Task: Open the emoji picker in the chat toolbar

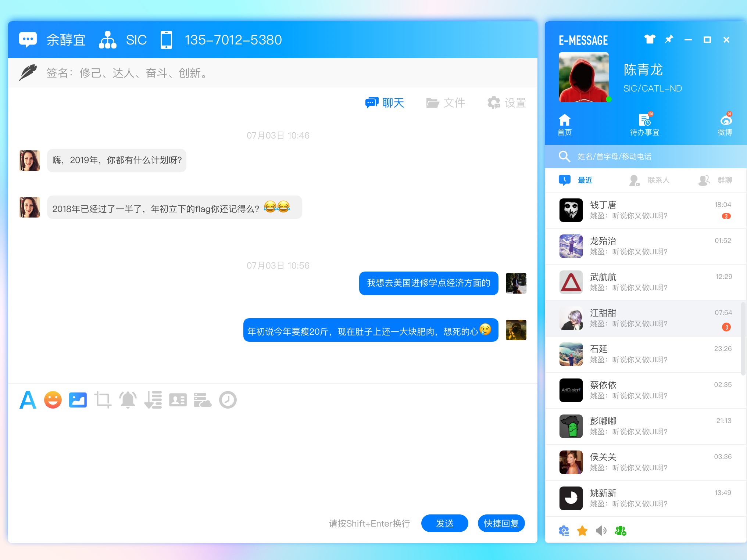Action: coord(53,400)
